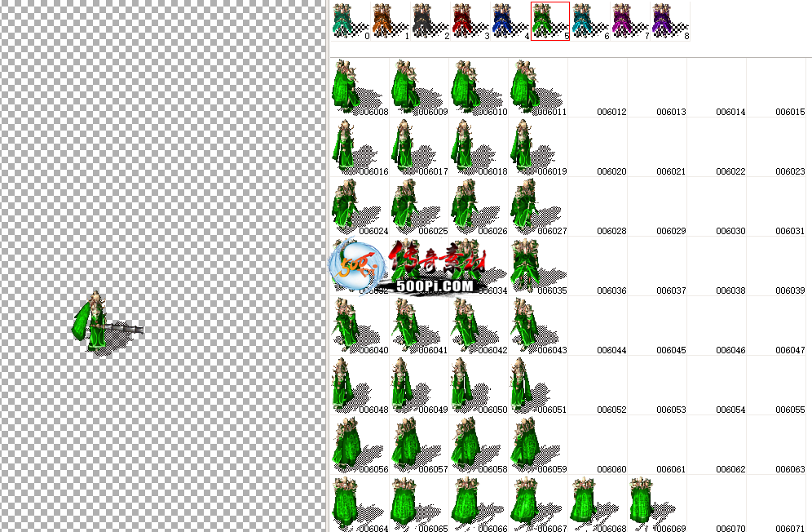The width and height of the screenshot is (812, 532).
Task: Select empty frame slot 006062
Action: (717, 445)
